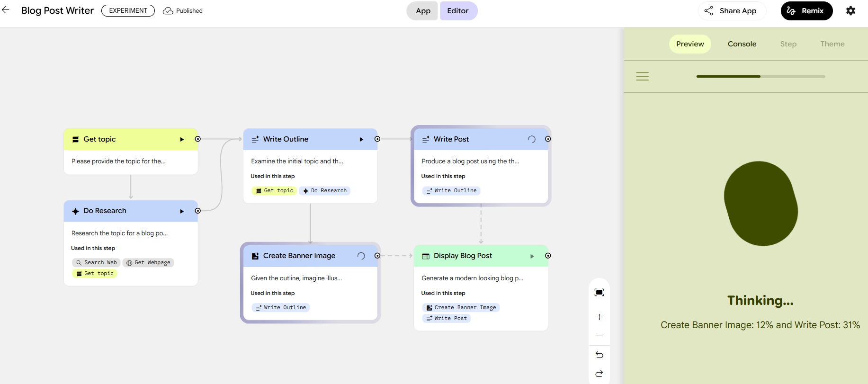Click the fit-to-screen zoom icon

coord(599,293)
